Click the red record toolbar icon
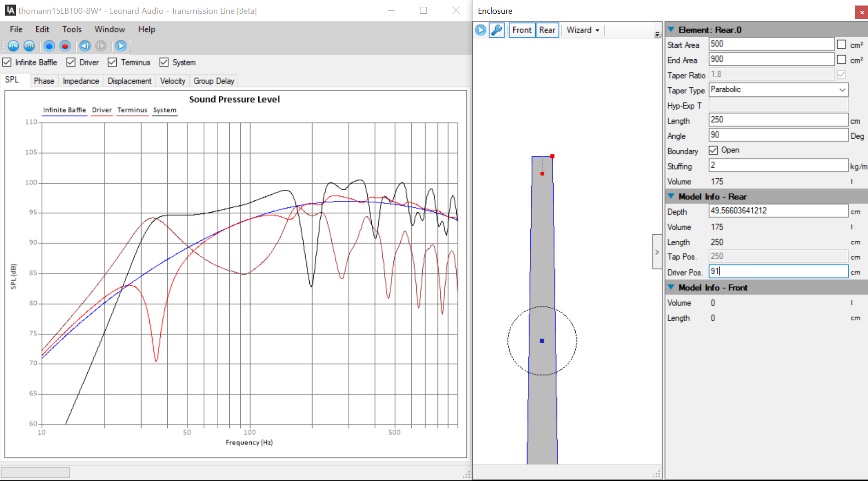This screenshot has height=481, width=868. [65, 46]
